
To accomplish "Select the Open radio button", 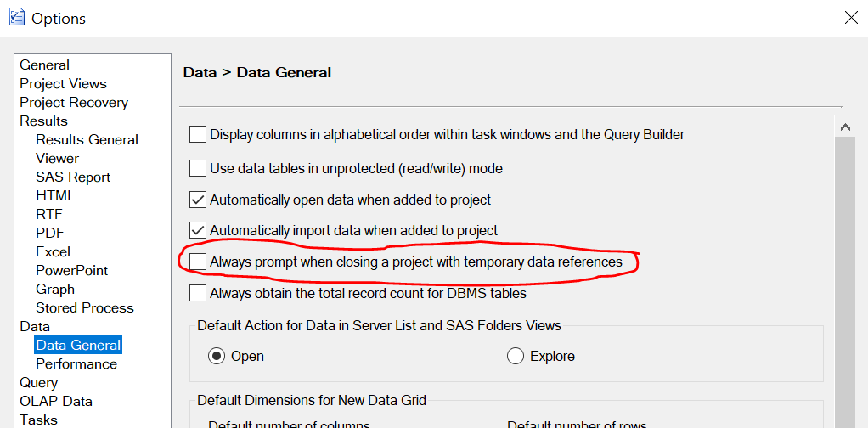I will click(217, 356).
